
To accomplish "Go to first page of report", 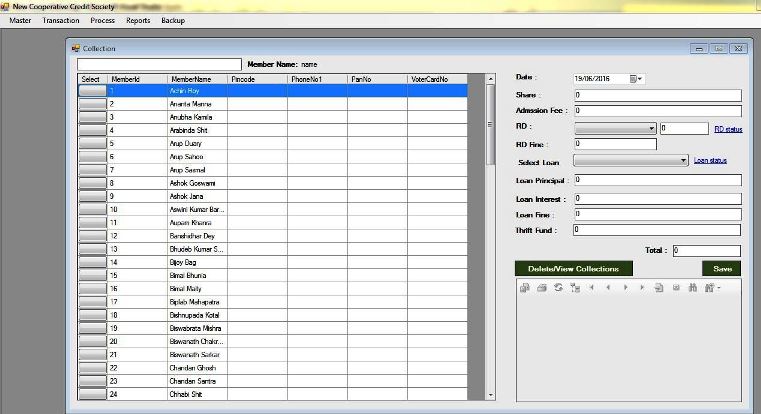I will click(591, 288).
